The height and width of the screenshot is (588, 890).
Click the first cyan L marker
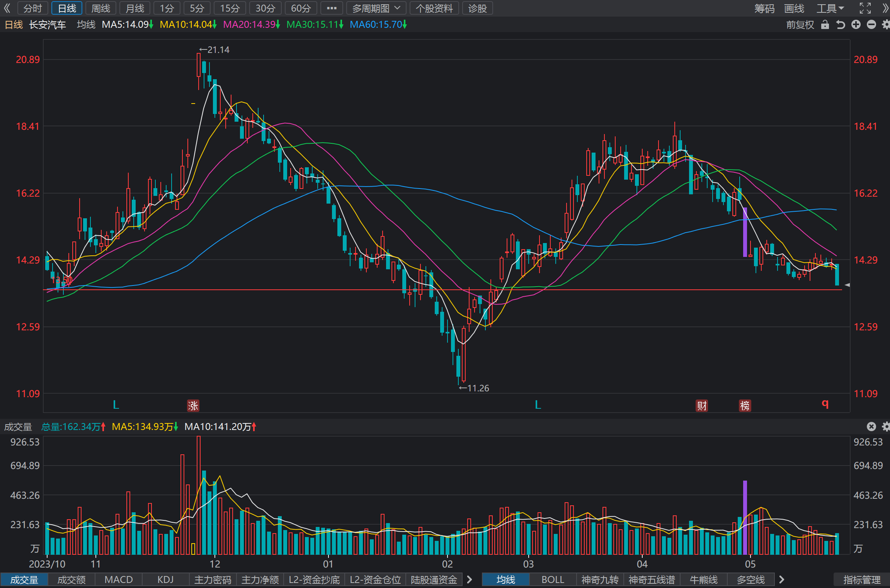(116, 405)
